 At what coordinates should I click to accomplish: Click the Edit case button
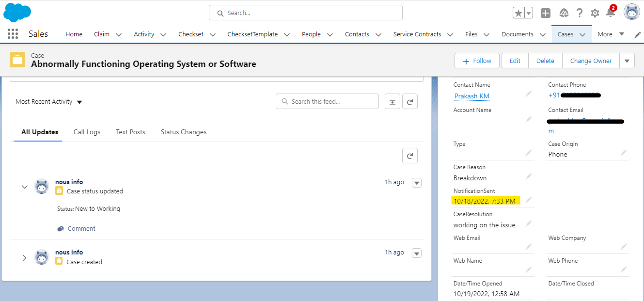(x=515, y=61)
